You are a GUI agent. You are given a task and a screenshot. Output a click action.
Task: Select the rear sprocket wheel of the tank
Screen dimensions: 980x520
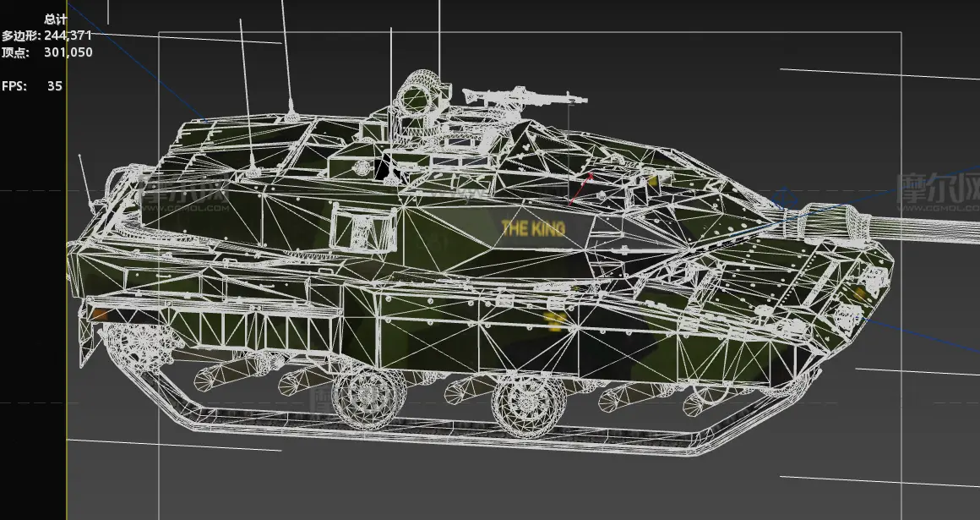(128, 345)
